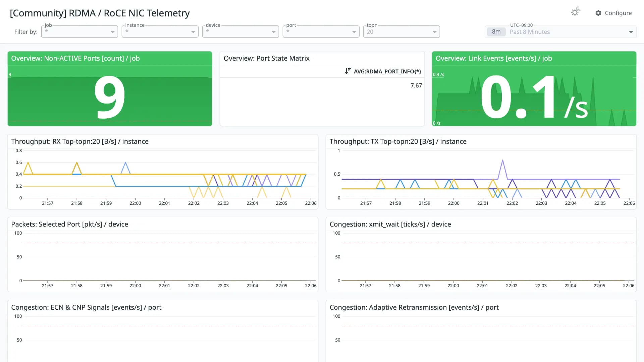Click the 7.67 value in Port State Matrix
The width and height of the screenshot is (644, 362).
[x=416, y=85]
